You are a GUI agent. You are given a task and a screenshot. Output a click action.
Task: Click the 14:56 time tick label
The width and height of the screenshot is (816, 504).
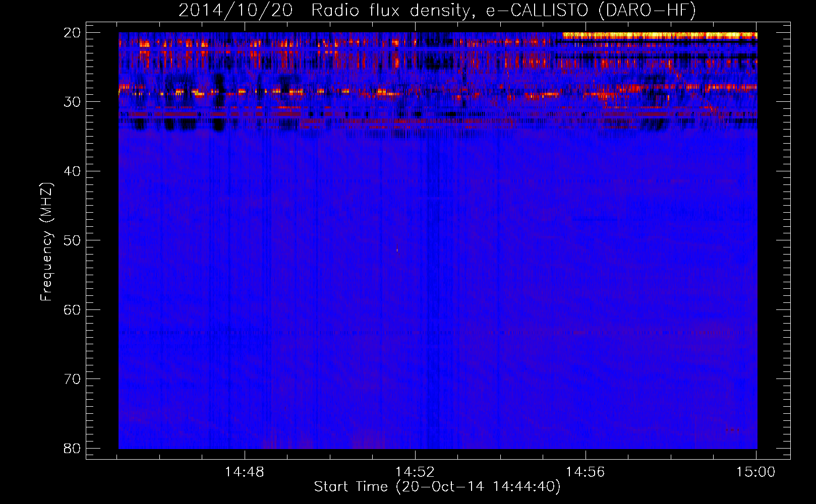coord(586,472)
